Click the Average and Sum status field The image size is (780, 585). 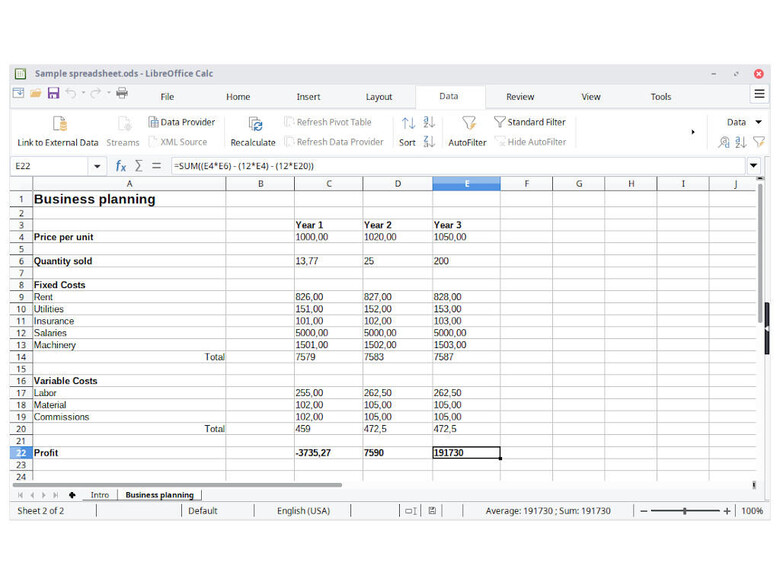[548, 511]
